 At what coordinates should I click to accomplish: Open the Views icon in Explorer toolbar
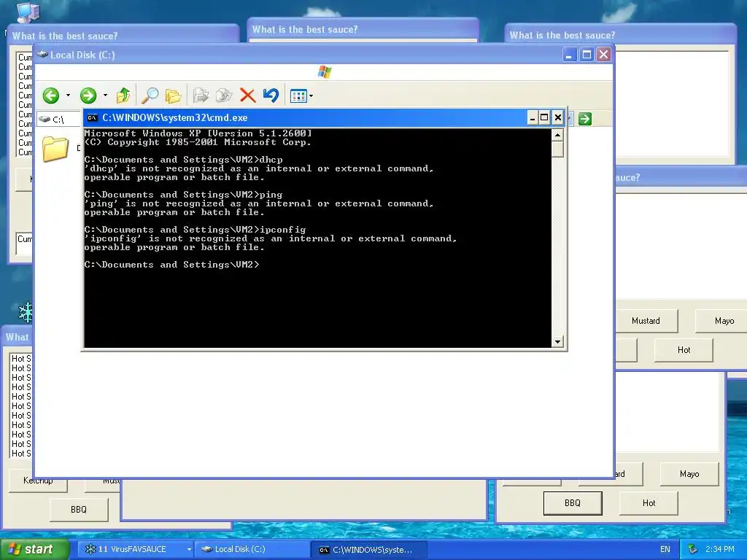click(x=298, y=96)
